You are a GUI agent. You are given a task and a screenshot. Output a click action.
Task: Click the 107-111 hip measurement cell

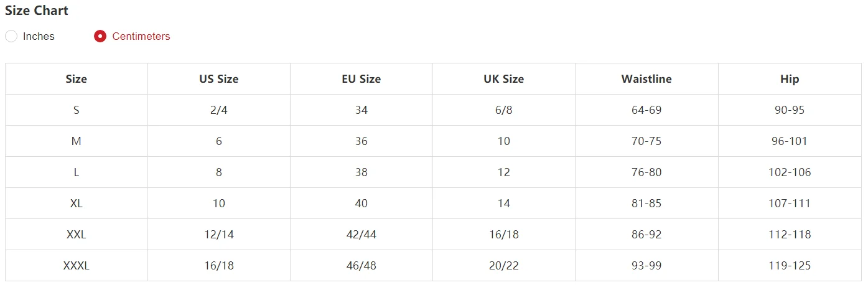(x=790, y=203)
